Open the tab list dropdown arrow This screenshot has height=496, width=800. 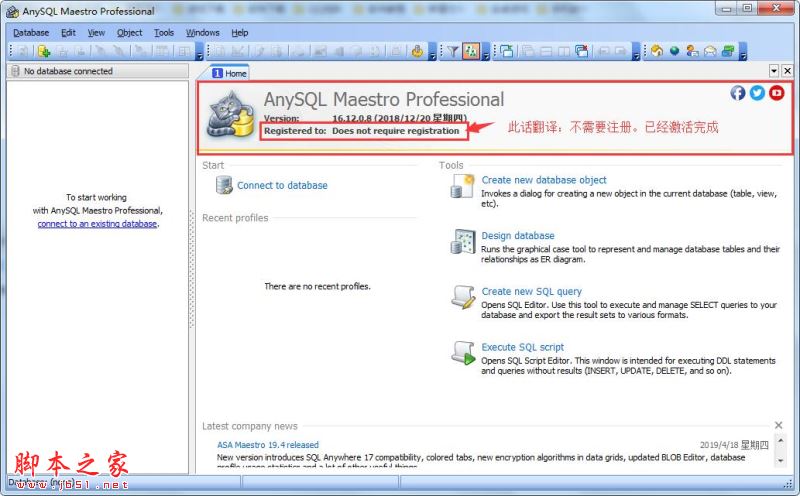point(774,71)
